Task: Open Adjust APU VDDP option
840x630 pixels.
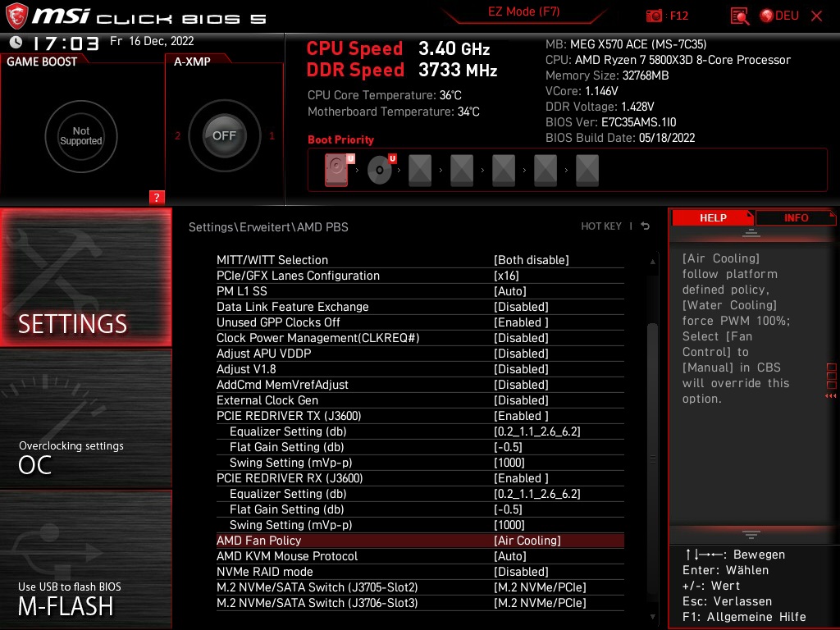Action: (420, 353)
